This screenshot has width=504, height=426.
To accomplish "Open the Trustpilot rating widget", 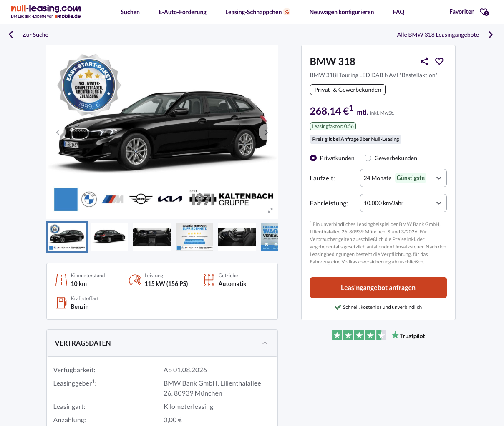I will click(x=378, y=336).
